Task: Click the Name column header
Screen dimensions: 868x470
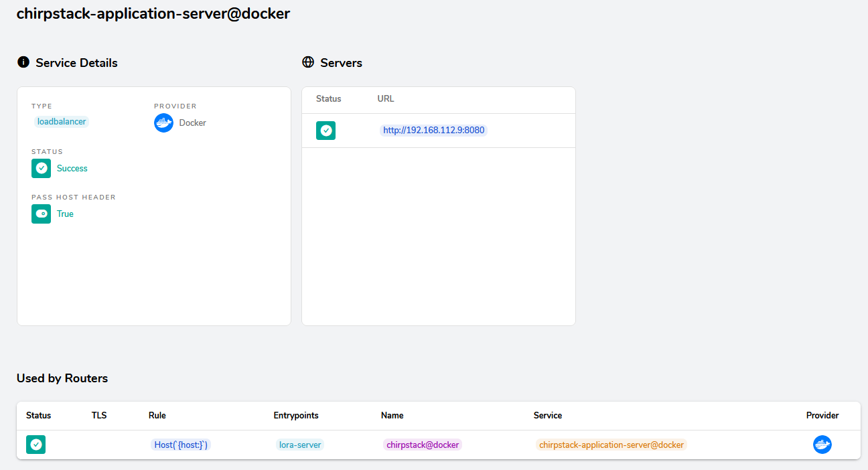Action: (392, 415)
